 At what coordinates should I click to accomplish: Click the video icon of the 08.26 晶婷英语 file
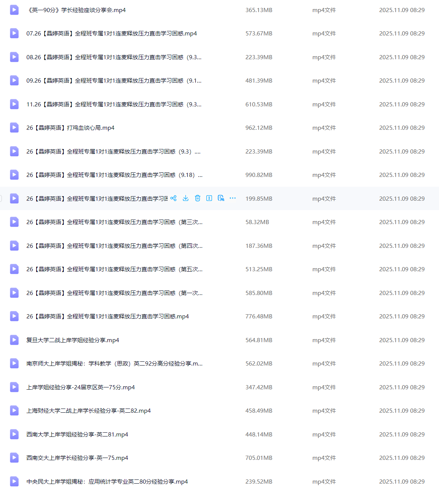pyautogui.click(x=14, y=57)
